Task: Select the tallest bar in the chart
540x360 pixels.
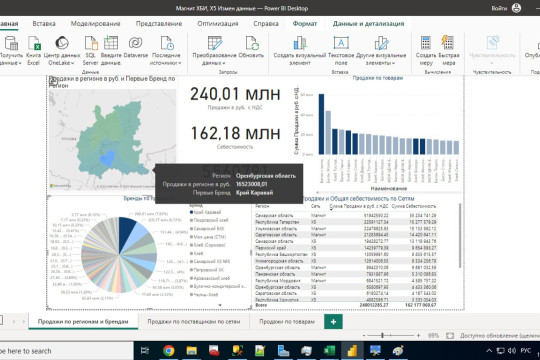Action: (x=321, y=124)
